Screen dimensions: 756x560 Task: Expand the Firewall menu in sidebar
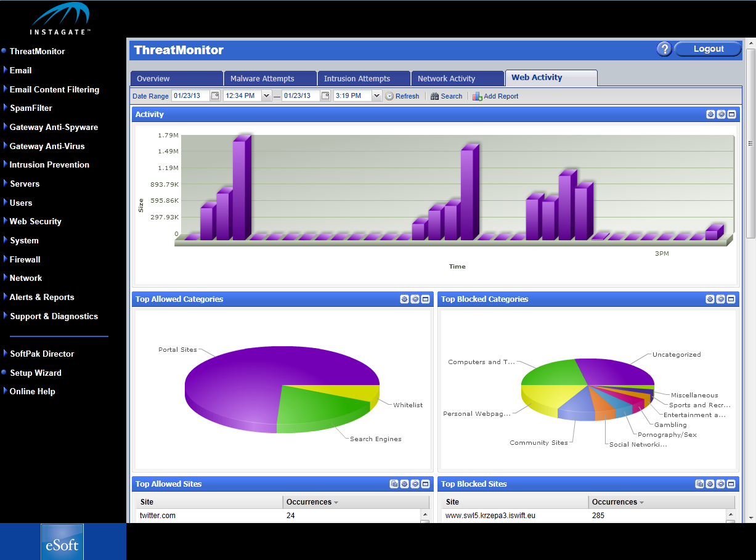[25, 259]
